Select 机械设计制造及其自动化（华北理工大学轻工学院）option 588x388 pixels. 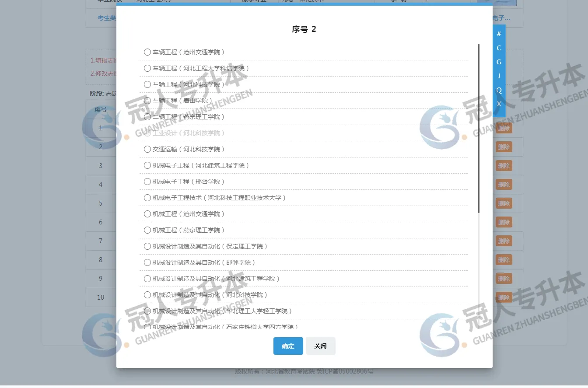[147, 311]
